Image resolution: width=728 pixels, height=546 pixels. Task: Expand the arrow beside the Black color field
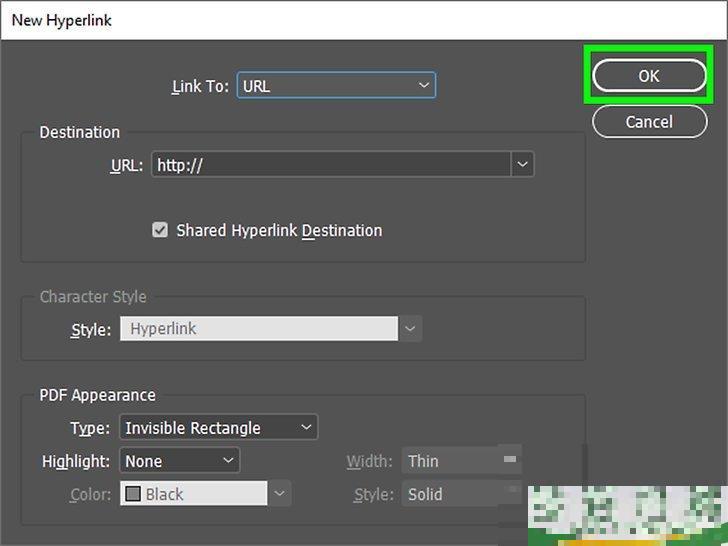click(x=280, y=494)
